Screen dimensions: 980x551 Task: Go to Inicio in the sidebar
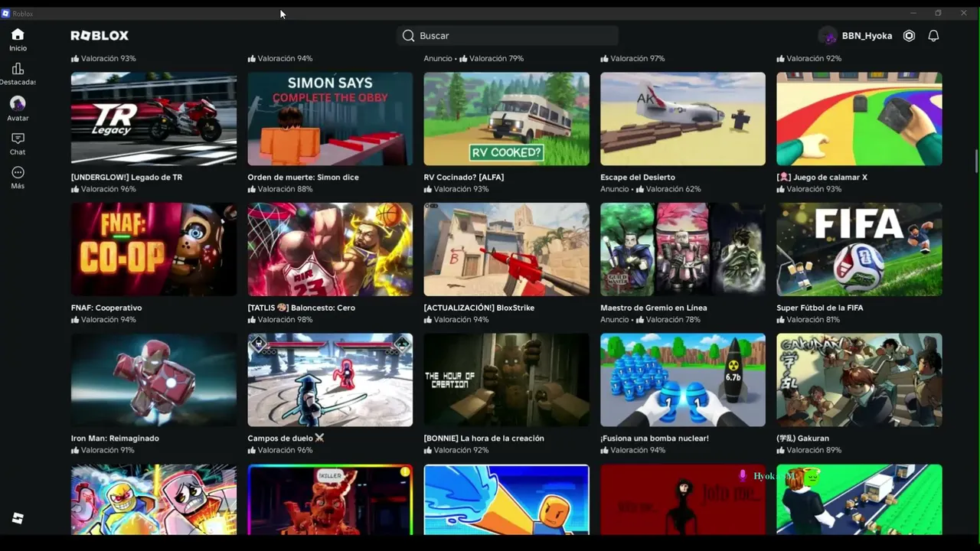[x=18, y=40]
